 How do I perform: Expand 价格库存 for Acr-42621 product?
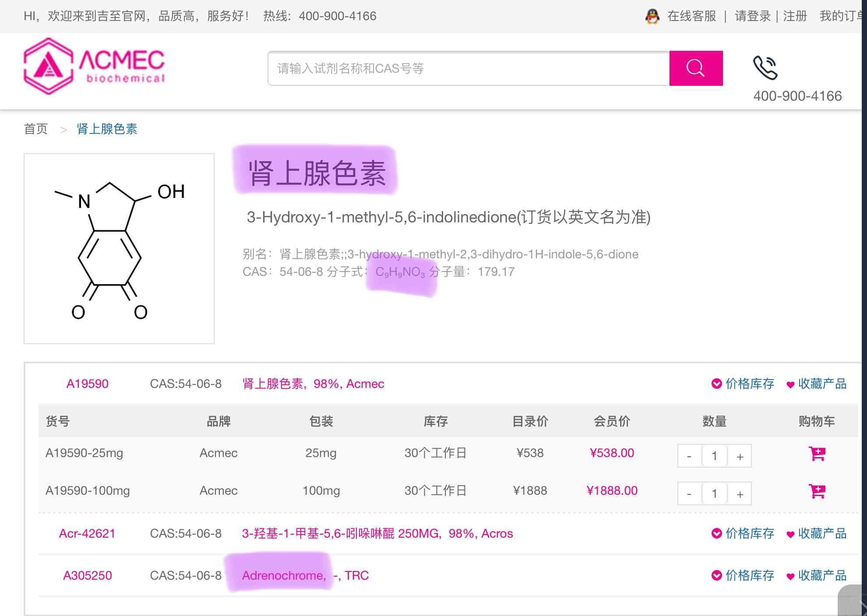(750, 534)
